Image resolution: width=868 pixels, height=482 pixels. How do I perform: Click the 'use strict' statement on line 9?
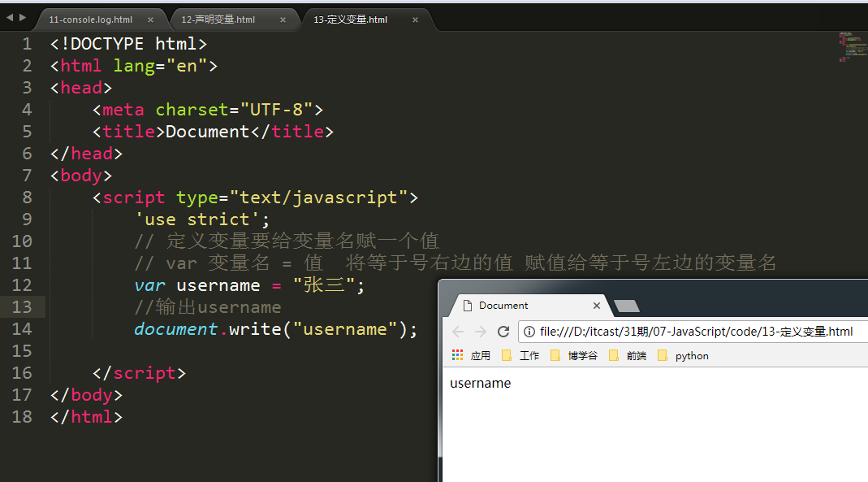point(203,219)
